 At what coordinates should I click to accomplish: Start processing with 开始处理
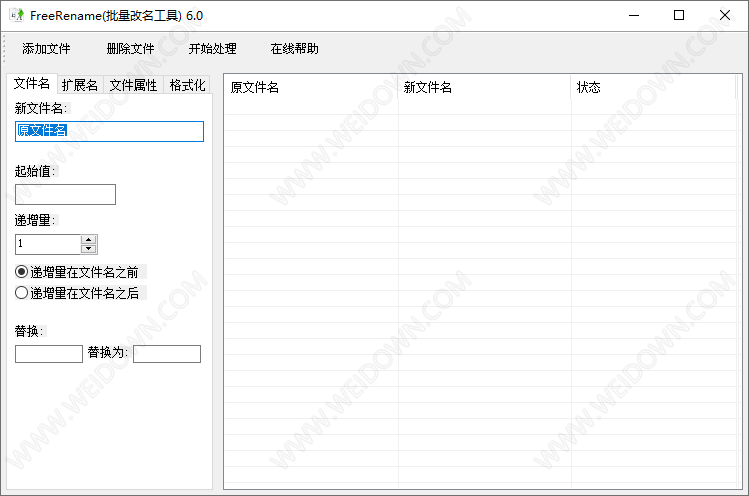[x=213, y=49]
